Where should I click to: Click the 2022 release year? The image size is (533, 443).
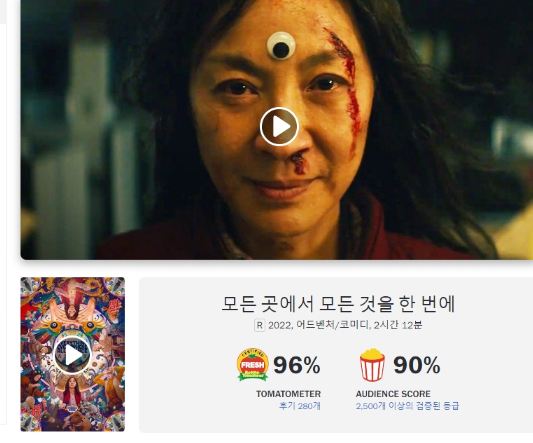[x=279, y=326]
